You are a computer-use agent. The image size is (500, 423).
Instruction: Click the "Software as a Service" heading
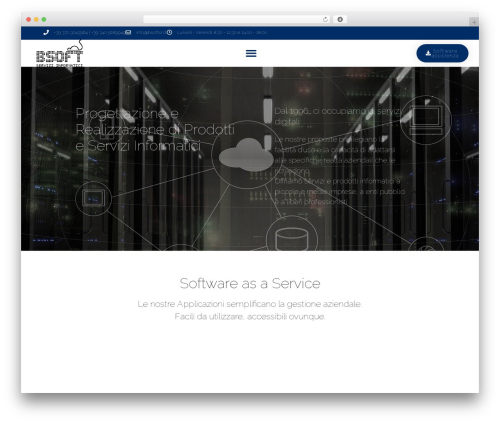pyautogui.click(x=250, y=283)
